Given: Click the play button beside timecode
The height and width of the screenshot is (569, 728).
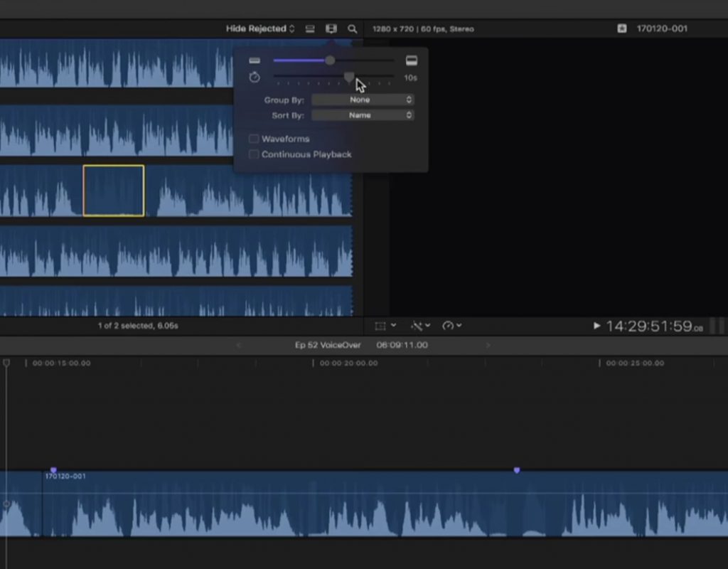Looking at the screenshot, I should coord(596,326).
